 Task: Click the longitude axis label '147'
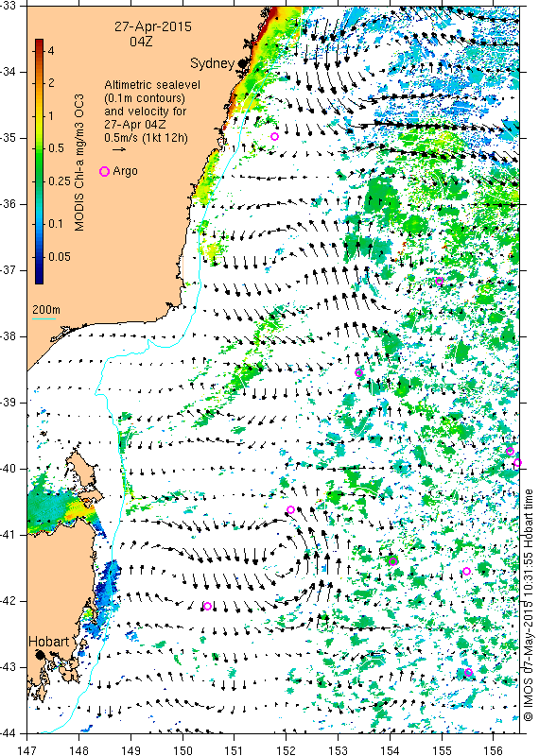point(26,750)
